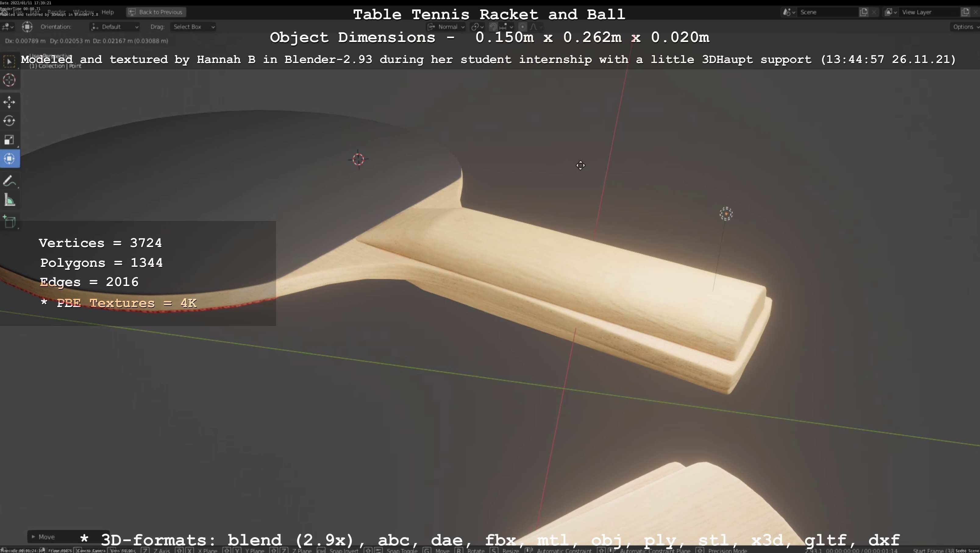
Task: Select the Add Cube tool
Action: tap(9, 222)
